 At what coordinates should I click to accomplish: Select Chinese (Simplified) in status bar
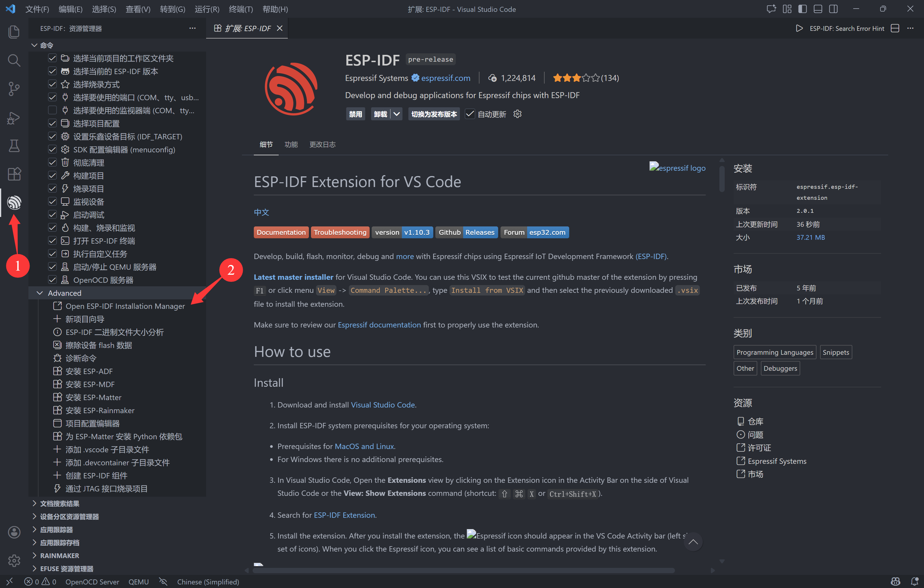[208, 581]
